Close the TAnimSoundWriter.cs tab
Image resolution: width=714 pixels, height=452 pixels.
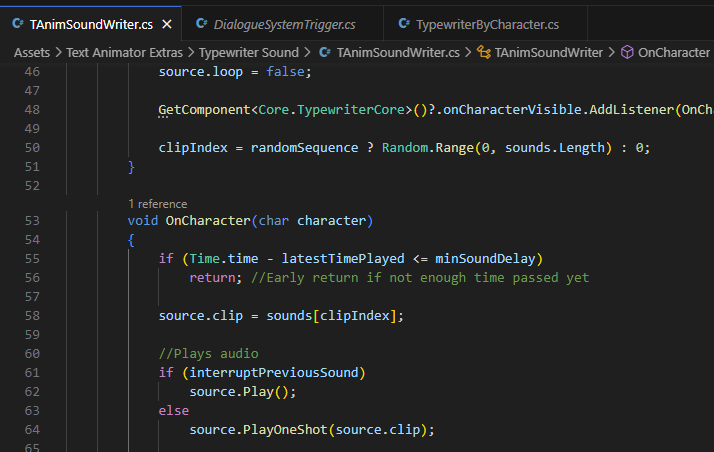pyautogui.click(x=167, y=25)
